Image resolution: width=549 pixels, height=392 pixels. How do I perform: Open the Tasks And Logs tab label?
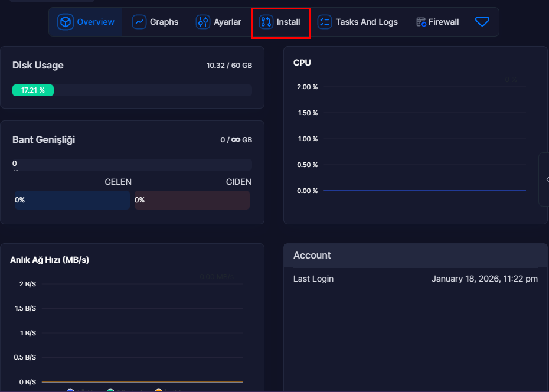pos(366,22)
